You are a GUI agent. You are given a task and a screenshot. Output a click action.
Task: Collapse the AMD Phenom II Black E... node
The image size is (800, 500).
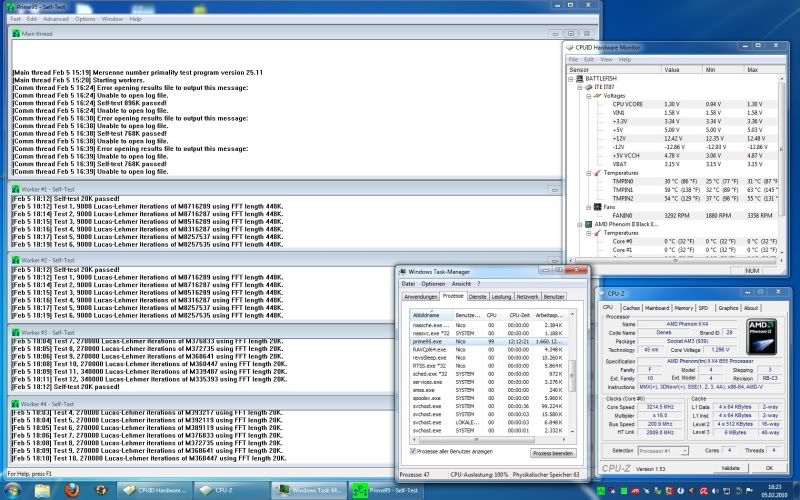pyautogui.click(x=580, y=224)
